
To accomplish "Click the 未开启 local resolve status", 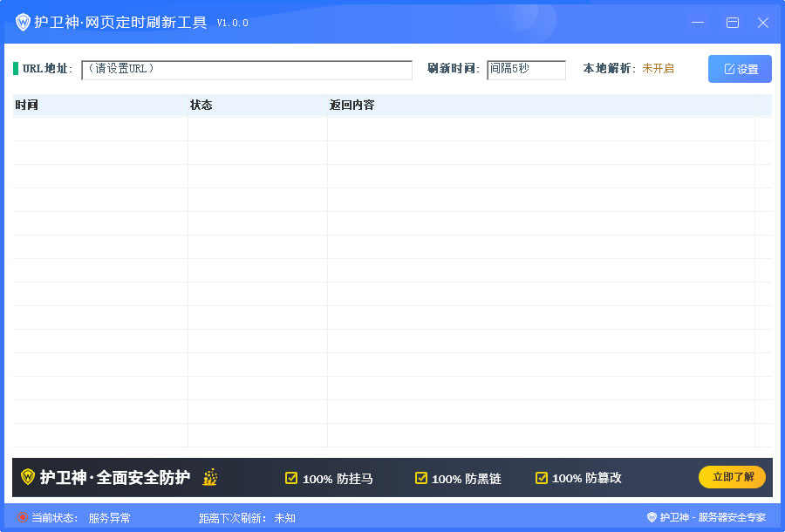I will [x=658, y=69].
